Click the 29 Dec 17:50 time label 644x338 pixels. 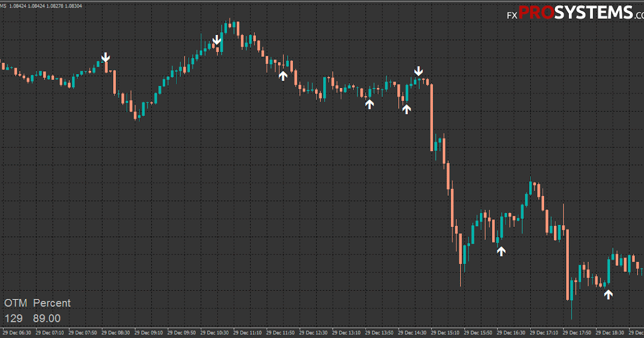point(576,333)
